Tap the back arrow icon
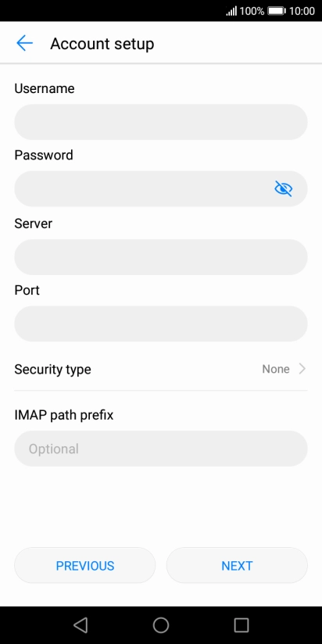322x644 pixels. (x=24, y=43)
